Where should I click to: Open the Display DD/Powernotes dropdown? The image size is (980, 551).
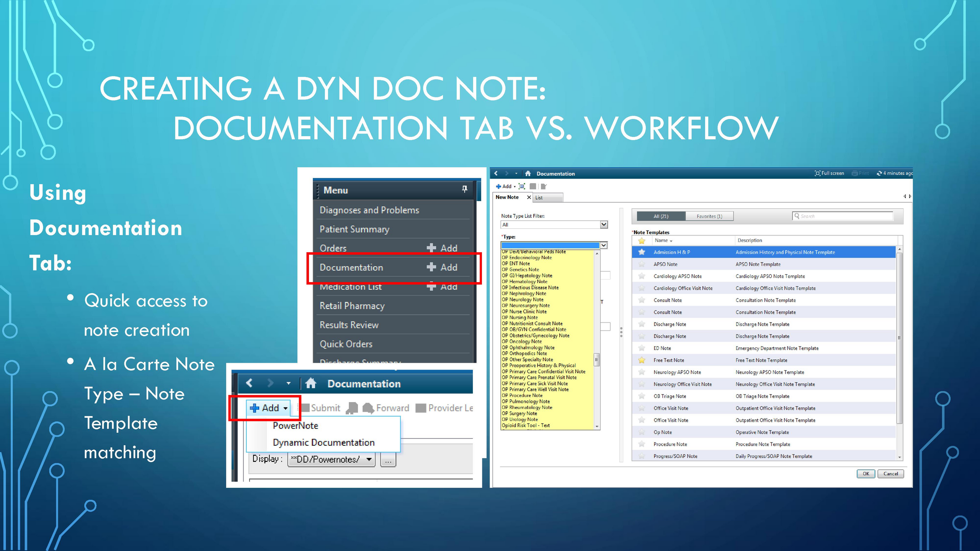tap(369, 459)
